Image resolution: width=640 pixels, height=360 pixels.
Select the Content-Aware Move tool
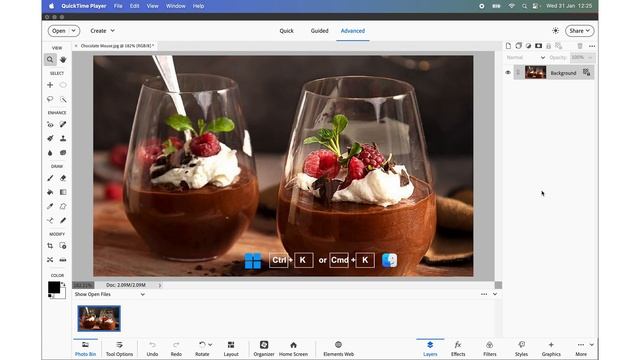click(50, 260)
